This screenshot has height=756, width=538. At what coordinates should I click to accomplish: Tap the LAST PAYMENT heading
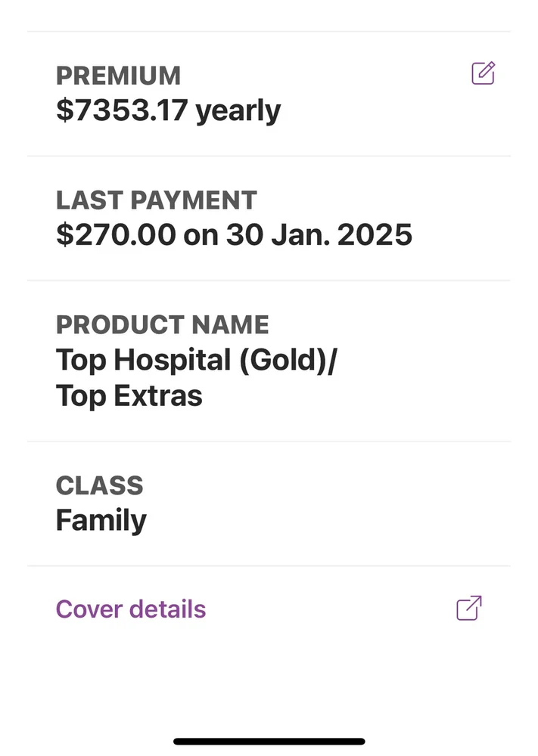coord(157,200)
